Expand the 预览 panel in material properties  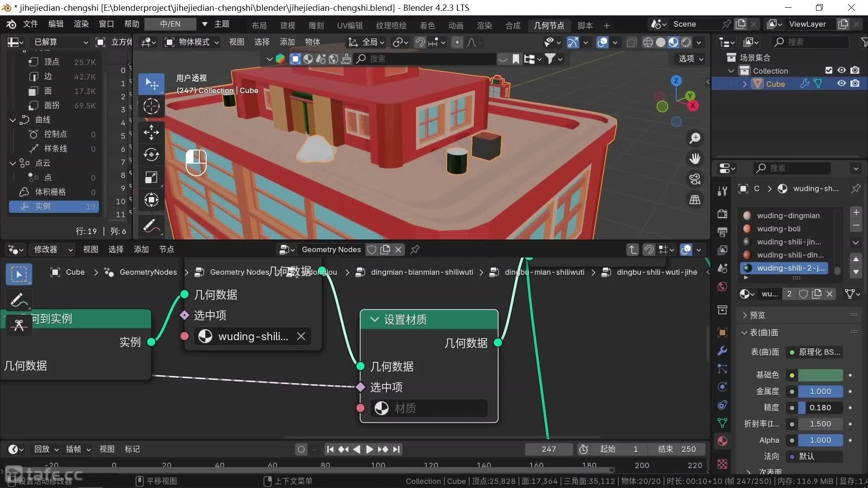pos(757,315)
